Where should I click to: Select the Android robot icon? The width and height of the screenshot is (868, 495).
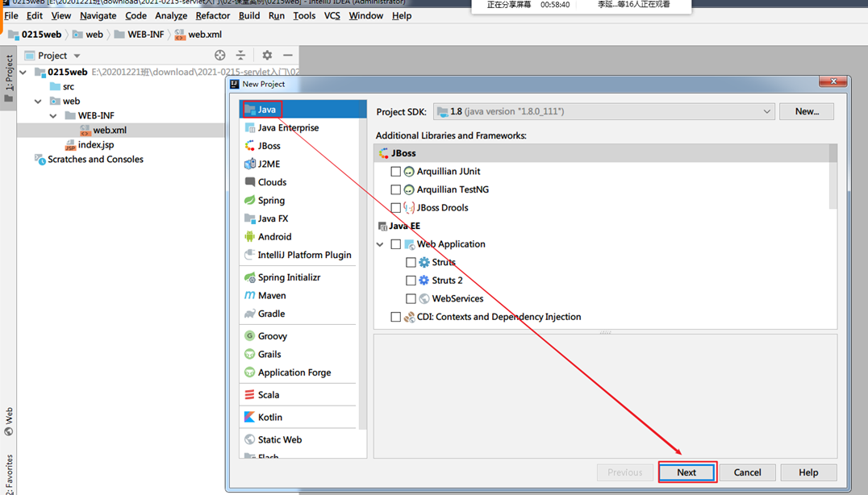click(x=250, y=237)
